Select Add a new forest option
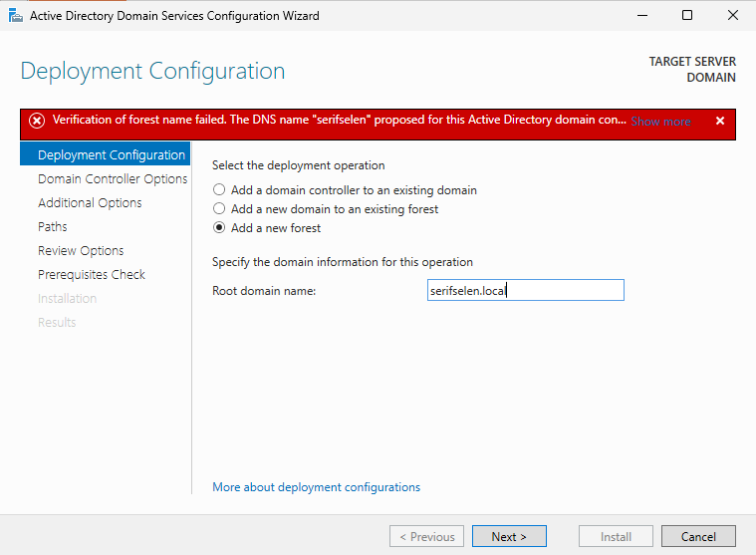756x555 pixels. pyautogui.click(x=219, y=228)
